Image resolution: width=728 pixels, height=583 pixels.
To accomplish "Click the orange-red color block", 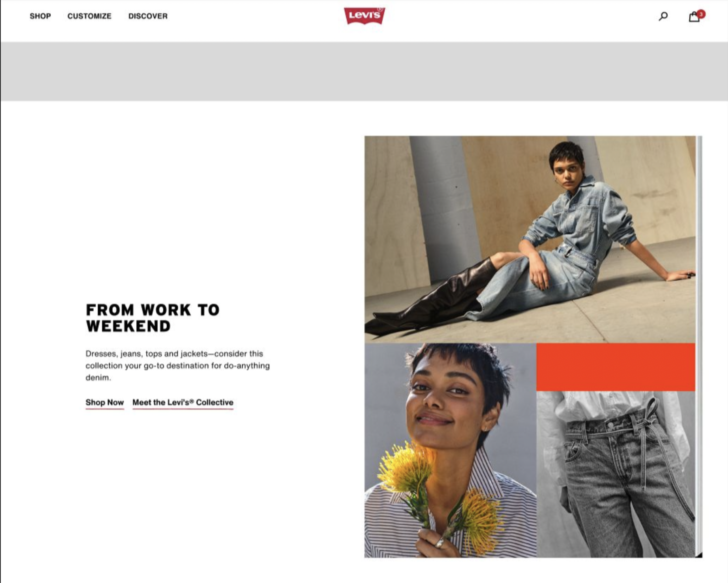I will pos(616,367).
